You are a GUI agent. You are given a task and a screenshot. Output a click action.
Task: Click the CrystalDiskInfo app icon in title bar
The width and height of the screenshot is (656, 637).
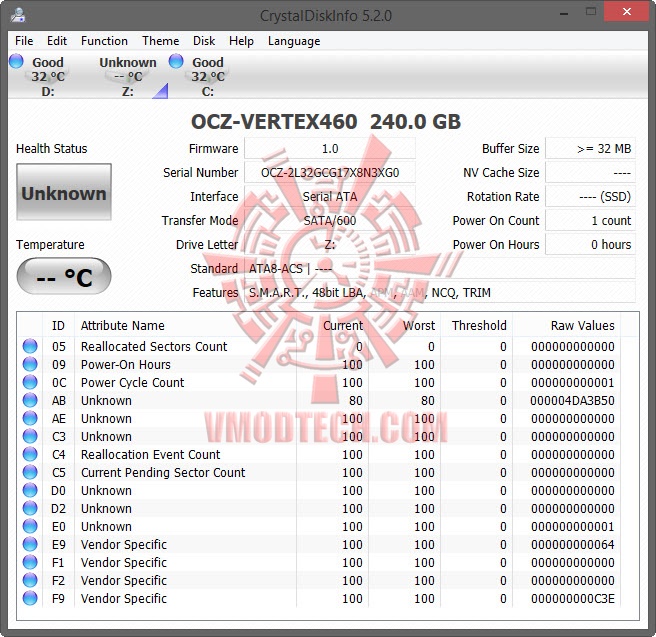(18, 15)
